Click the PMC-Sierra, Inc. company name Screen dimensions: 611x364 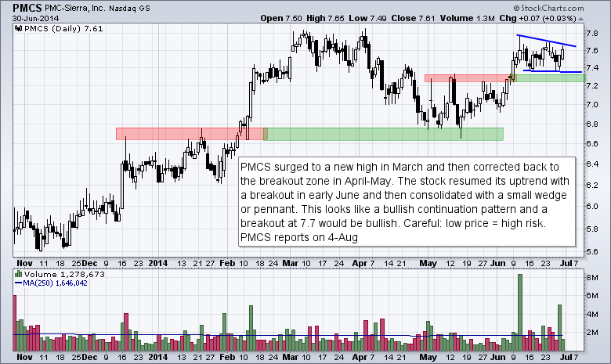(74, 8)
